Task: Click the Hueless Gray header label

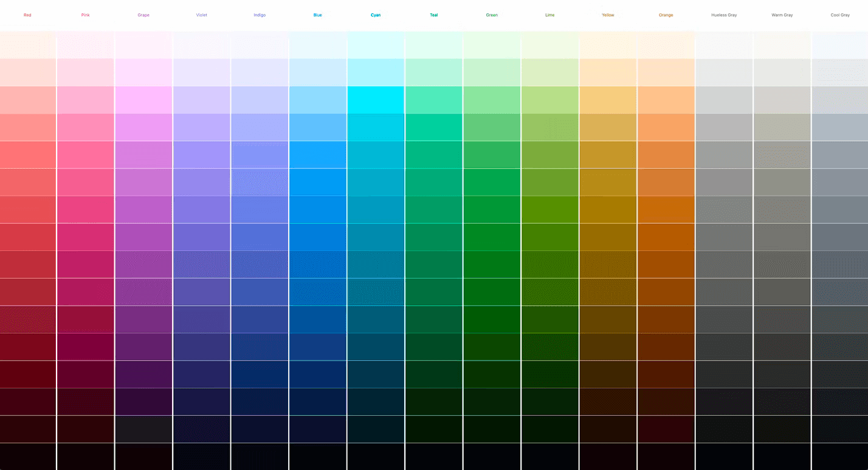Action: pos(724,15)
